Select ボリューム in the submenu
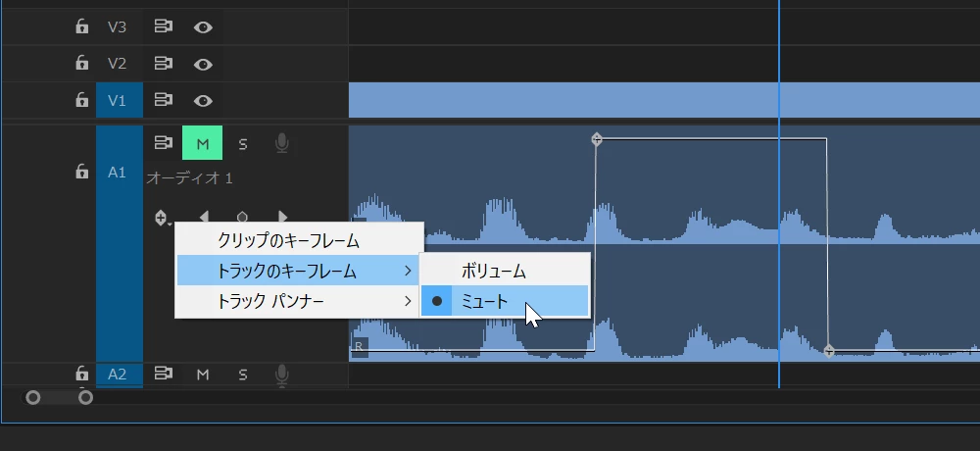980x451 pixels. coord(505,271)
